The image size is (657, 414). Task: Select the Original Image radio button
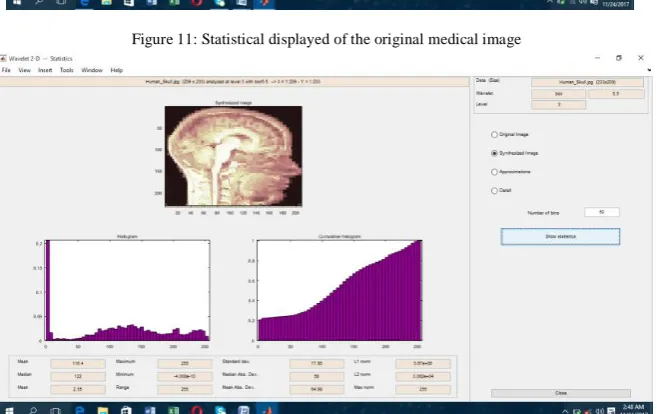click(494, 135)
